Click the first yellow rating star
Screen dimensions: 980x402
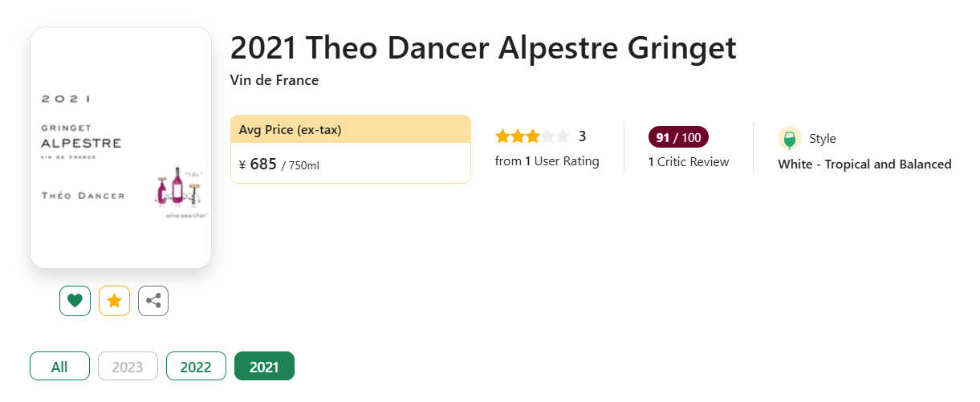(x=502, y=136)
